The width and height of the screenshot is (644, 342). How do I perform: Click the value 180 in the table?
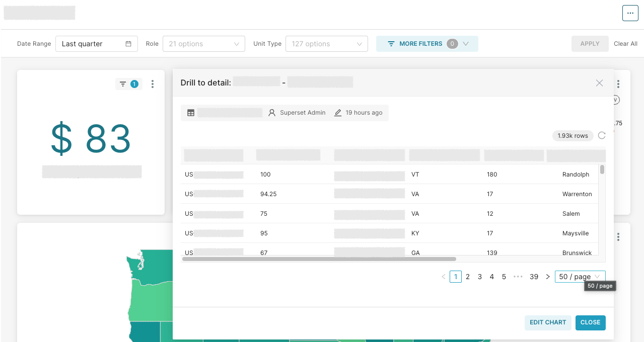tap(492, 175)
